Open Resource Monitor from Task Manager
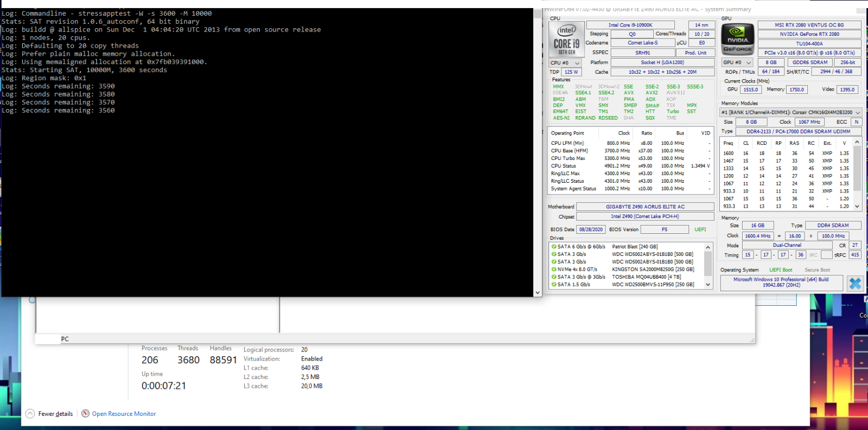This screenshot has height=430, width=868. click(x=119, y=414)
